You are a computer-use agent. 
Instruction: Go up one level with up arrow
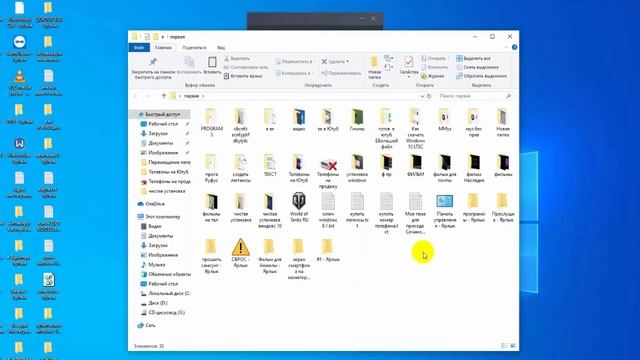[x=164, y=96]
